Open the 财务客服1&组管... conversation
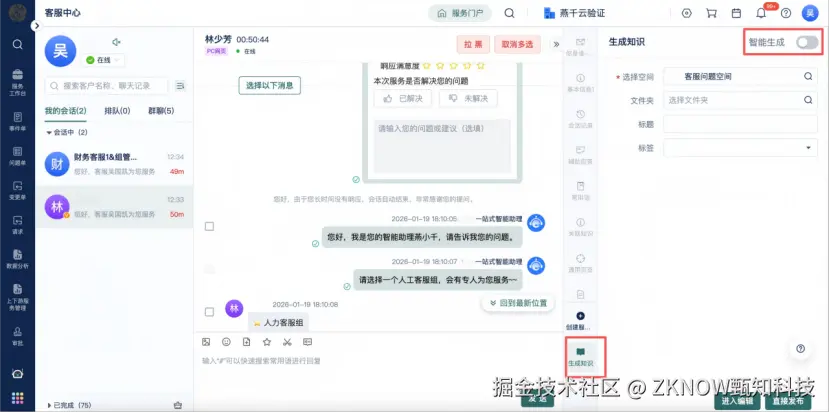 (x=114, y=164)
